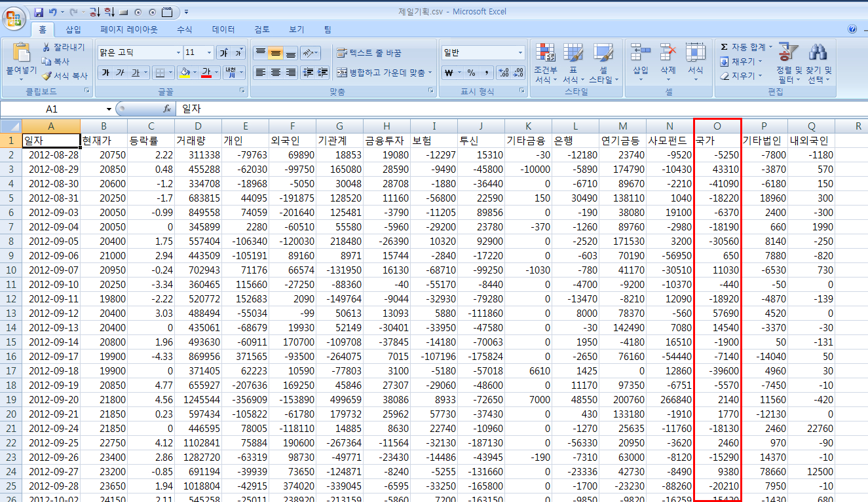The height and width of the screenshot is (502, 868).
Task: Click the format painter (서식 복사) brush
Action: (47, 76)
